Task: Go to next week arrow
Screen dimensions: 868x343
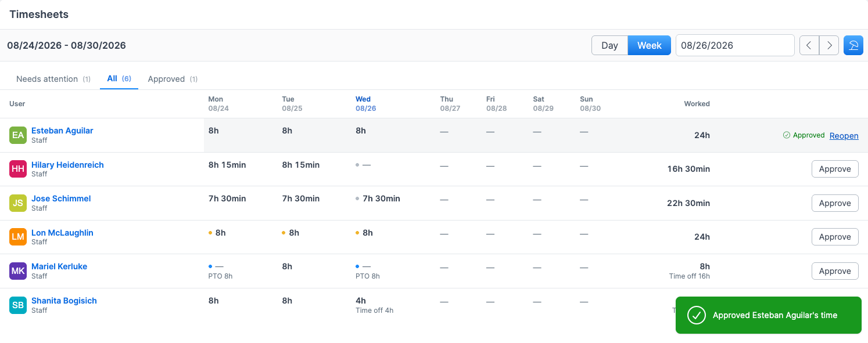Action: pyautogui.click(x=829, y=45)
